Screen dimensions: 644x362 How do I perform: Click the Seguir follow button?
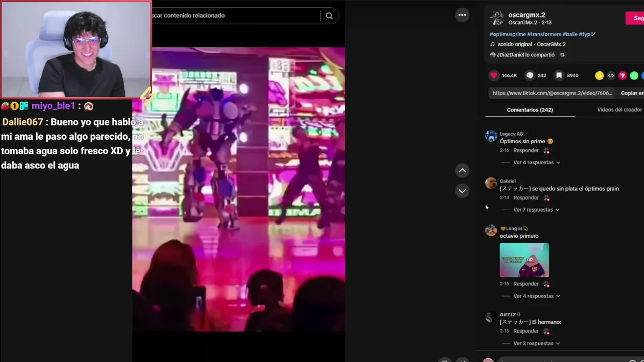635,18
